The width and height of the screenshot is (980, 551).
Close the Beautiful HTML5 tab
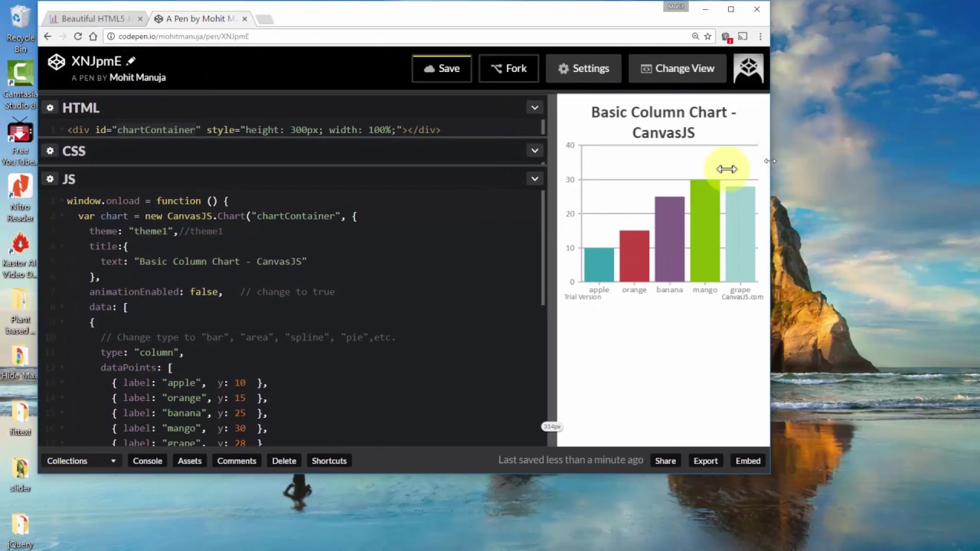[x=140, y=18]
